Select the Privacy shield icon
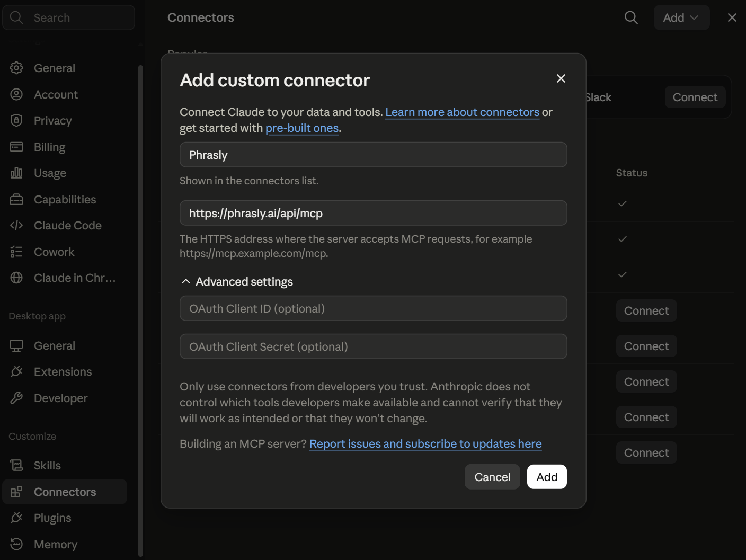The image size is (746, 560). point(16,120)
